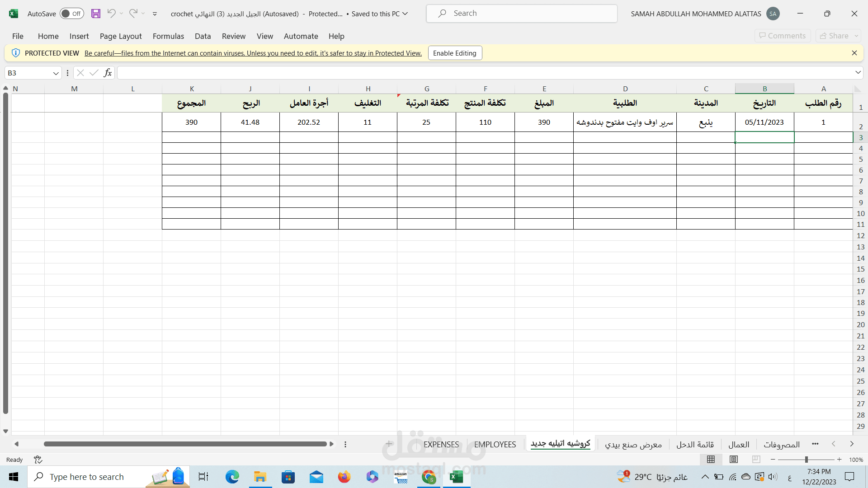This screenshot has width=868, height=488.
Task: Select column K header
Action: 192,89
